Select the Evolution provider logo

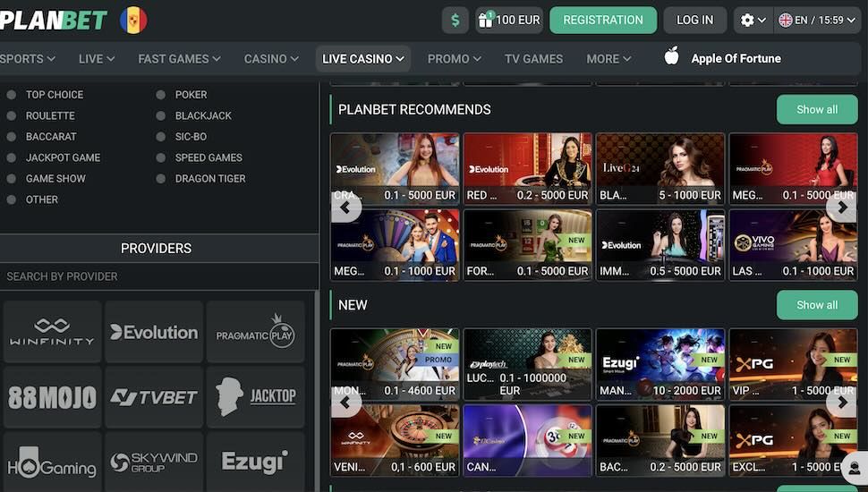coord(154,332)
